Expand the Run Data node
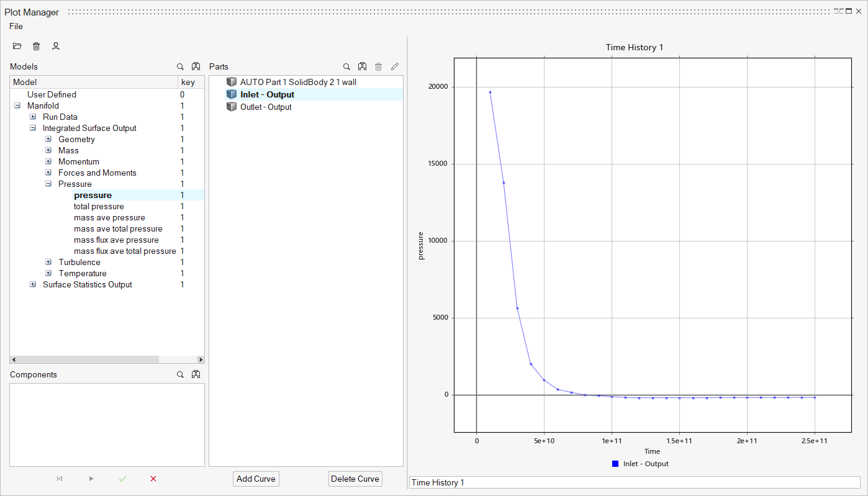 pos(33,117)
